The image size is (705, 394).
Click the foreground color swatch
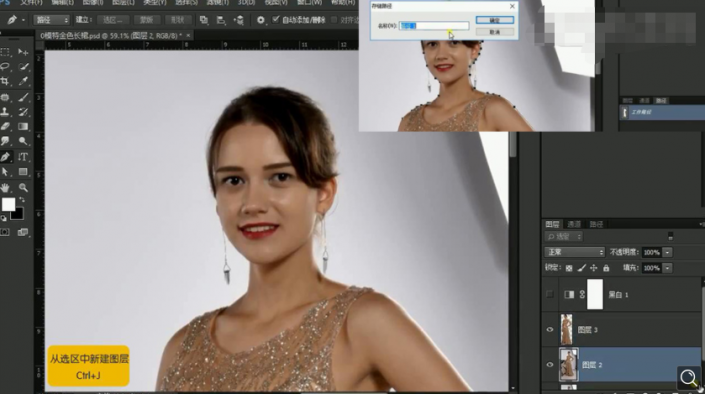[8, 205]
